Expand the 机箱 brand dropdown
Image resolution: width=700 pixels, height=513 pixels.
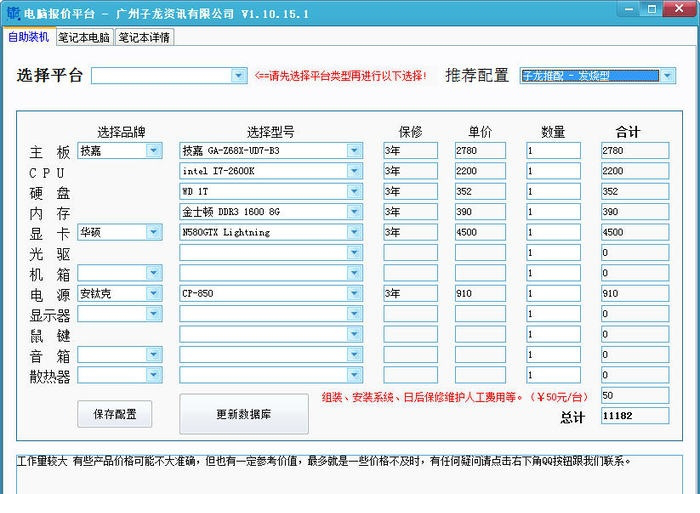pos(154,273)
